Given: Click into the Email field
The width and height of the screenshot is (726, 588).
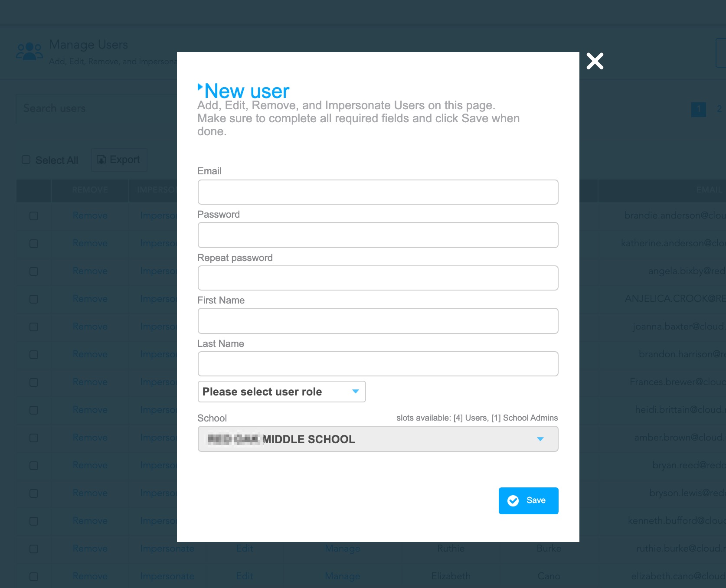Looking at the screenshot, I should [x=377, y=192].
